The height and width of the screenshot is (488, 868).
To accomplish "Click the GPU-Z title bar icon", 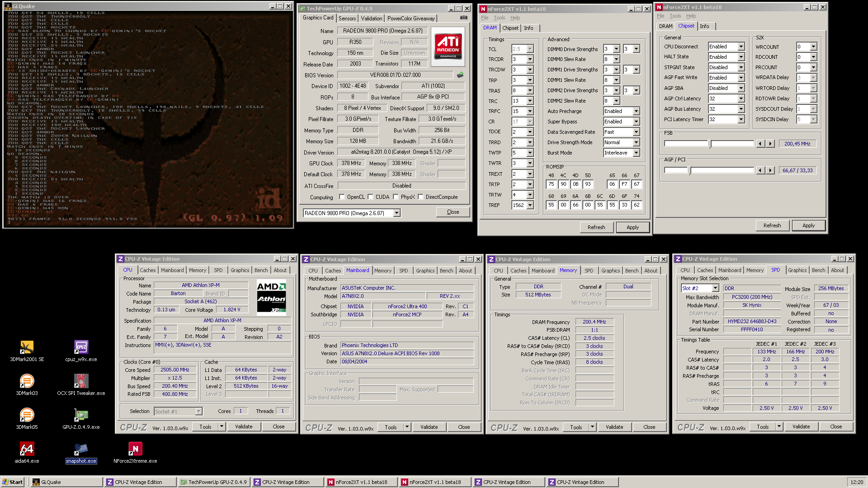I will coord(302,8).
